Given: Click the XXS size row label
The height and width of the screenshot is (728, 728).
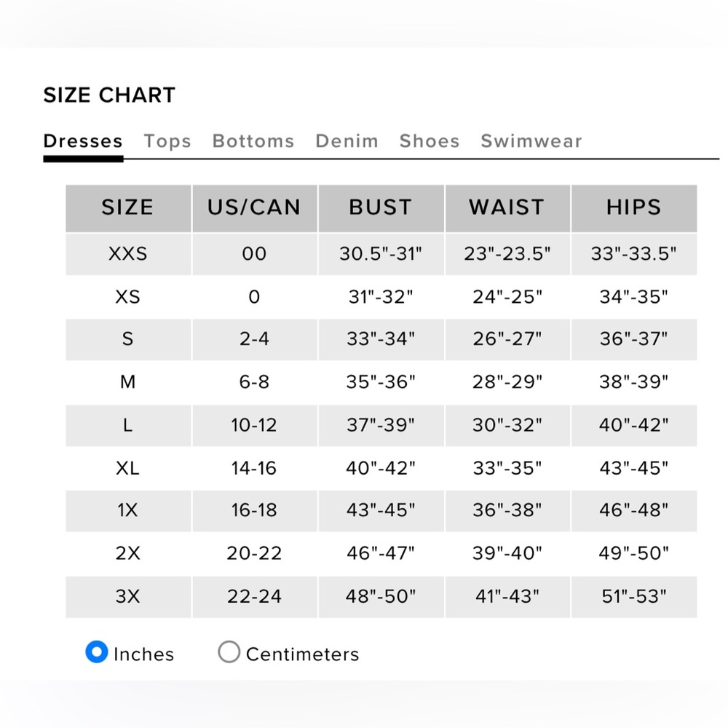Looking at the screenshot, I should pos(127,254).
